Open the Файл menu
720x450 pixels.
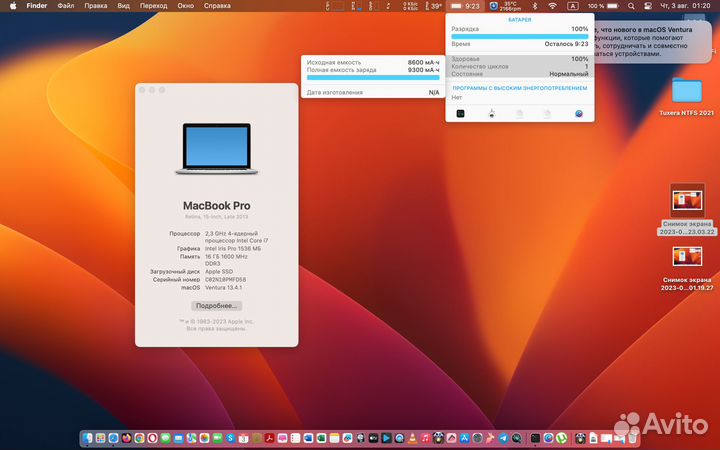[x=66, y=6]
